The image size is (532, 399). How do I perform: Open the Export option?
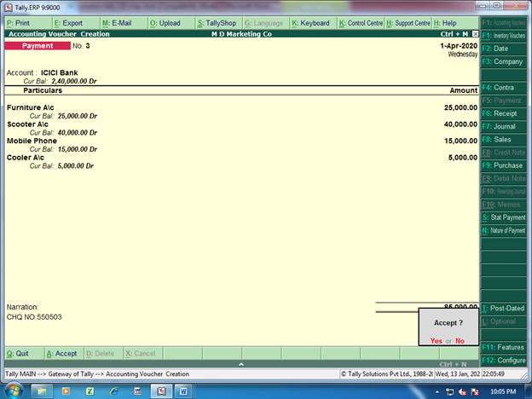77,23
